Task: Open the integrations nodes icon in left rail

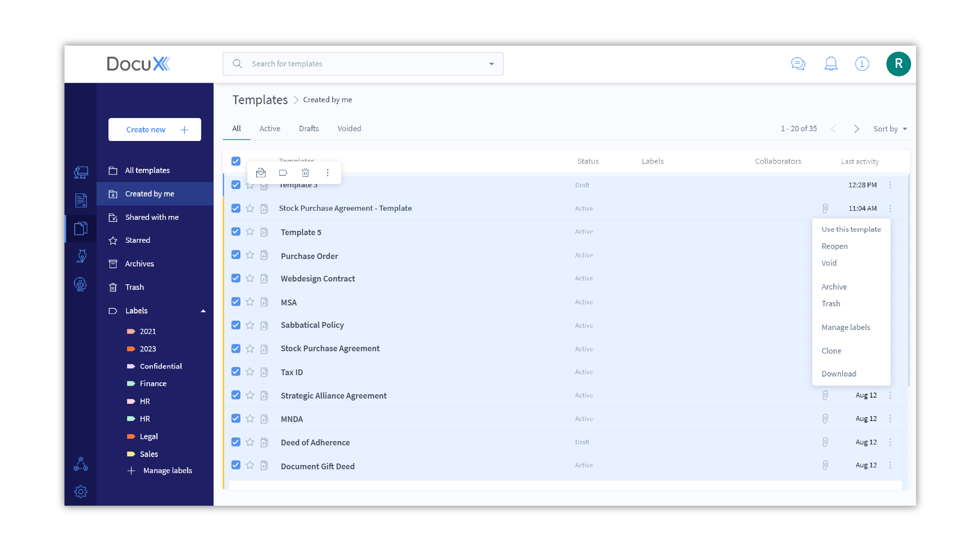Action: (81, 464)
